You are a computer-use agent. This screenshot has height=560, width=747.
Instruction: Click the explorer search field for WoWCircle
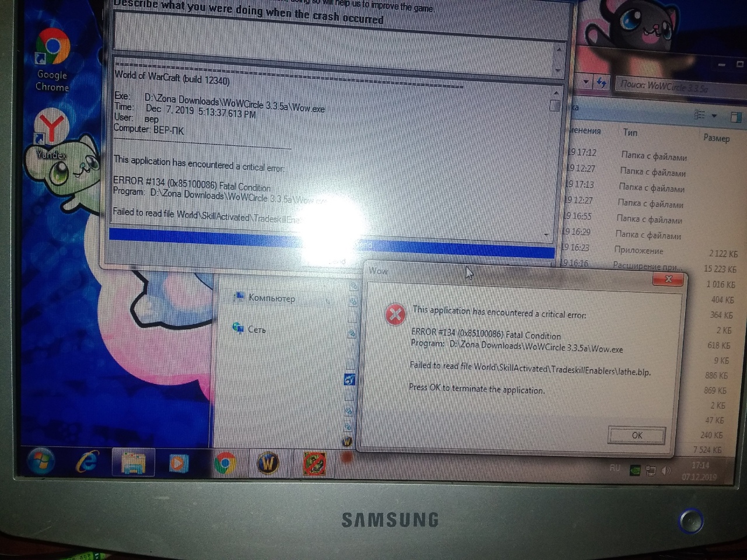coord(671,86)
